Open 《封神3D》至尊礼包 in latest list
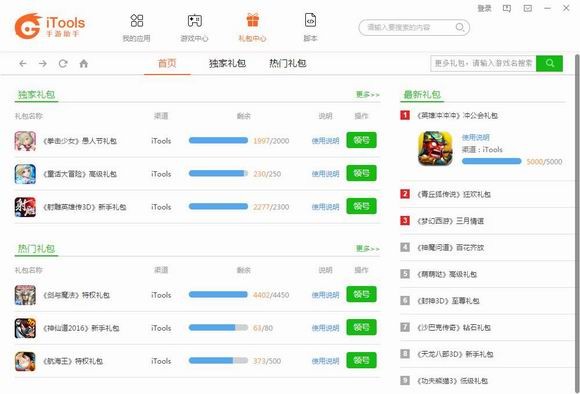 tap(448, 301)
